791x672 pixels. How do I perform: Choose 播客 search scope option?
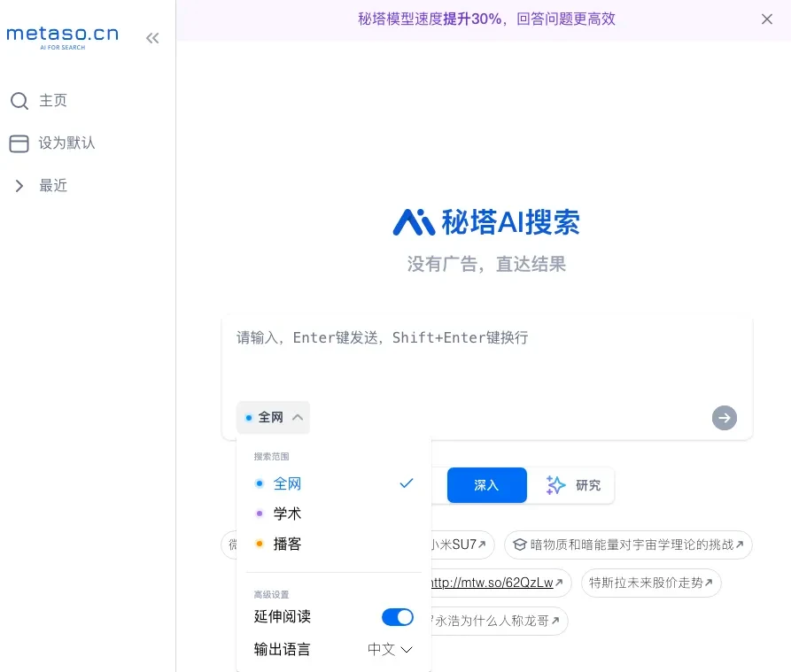333,544
